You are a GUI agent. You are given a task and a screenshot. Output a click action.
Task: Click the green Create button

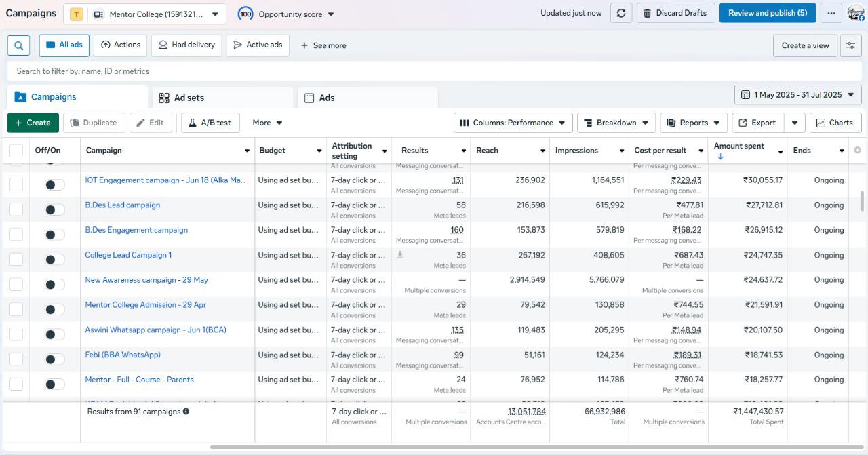coord(33,123)
